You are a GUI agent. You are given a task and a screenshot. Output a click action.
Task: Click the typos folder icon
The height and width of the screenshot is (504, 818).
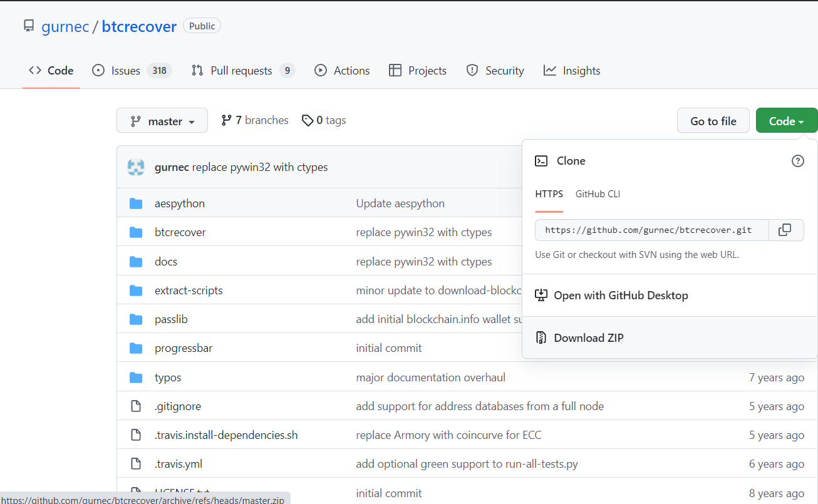[136, 378]
